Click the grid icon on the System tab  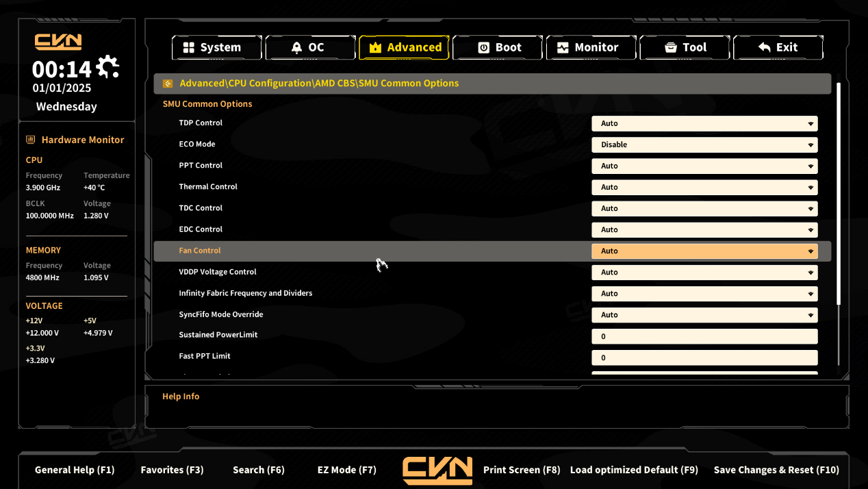(188, 47)
